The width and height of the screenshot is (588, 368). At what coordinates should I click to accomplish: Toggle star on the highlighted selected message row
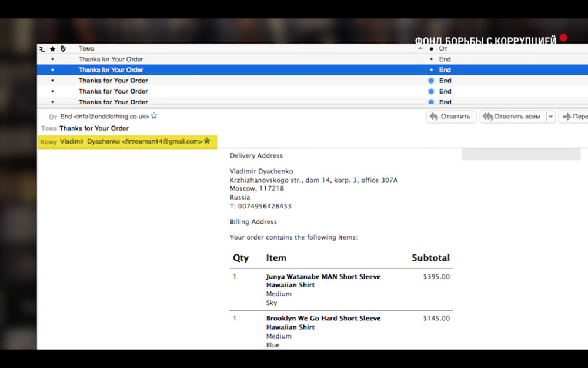52,70
